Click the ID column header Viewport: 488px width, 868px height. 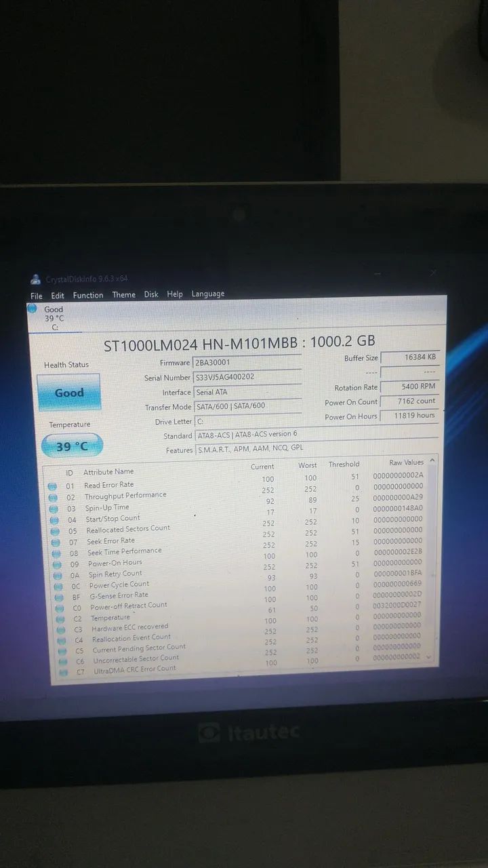(69, 473)
